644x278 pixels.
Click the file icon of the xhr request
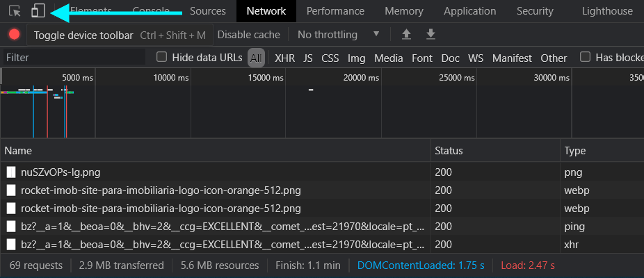[11, 245]
